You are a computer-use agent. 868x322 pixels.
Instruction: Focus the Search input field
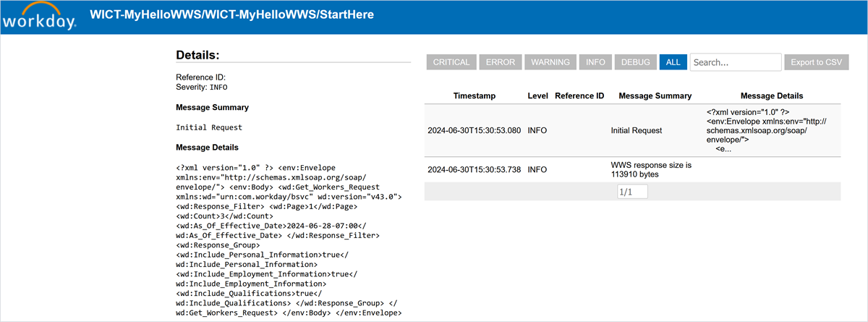736,62
